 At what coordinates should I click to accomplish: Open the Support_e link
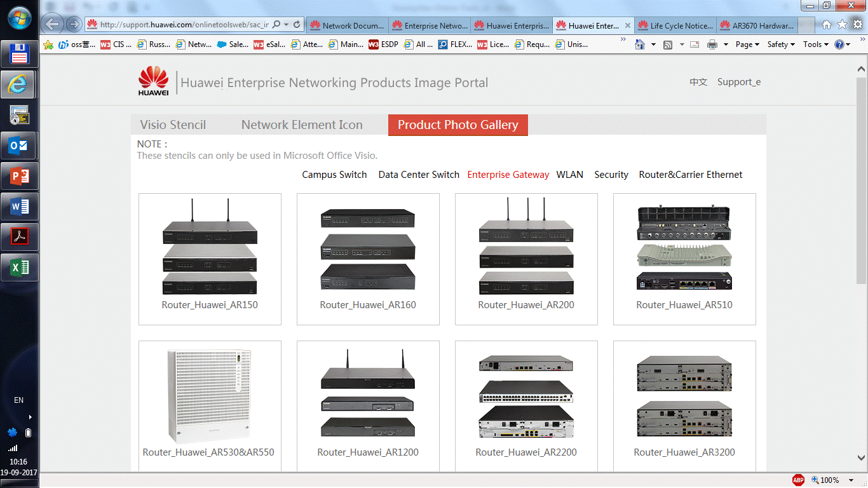(x=739, y=82)
